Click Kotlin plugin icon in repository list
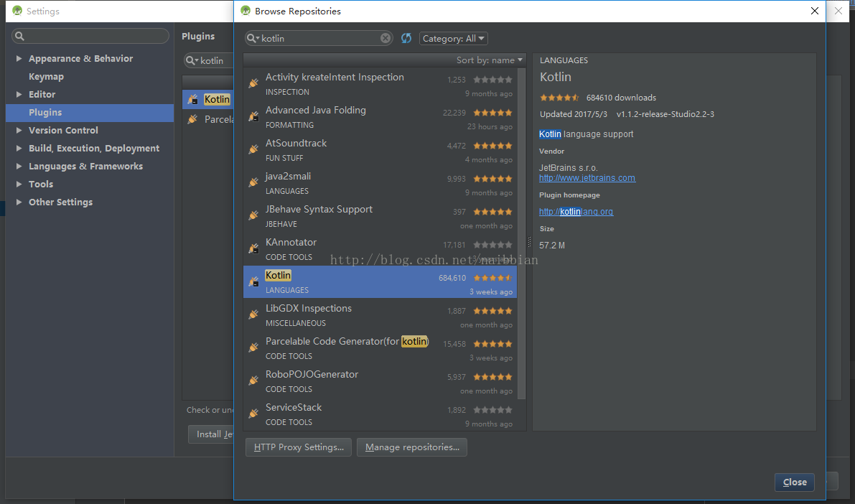The width and height of the screenshot is (855, 504). [253, 281]
